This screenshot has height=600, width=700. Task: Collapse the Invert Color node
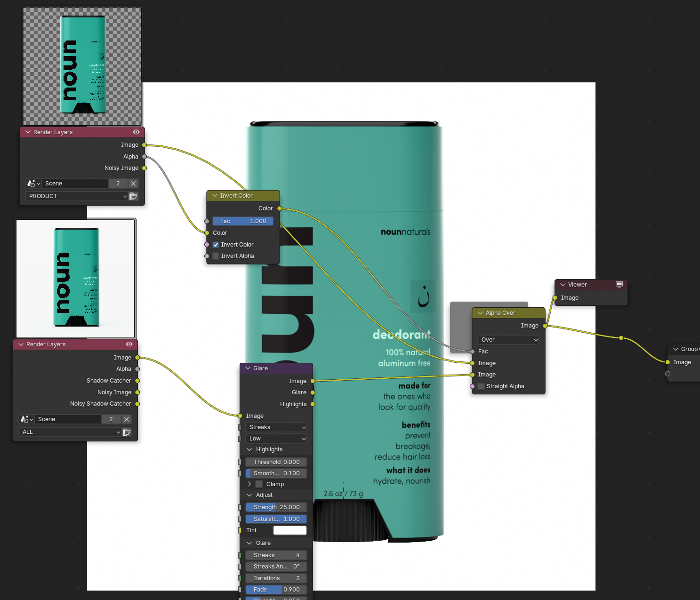click(215, 196)
